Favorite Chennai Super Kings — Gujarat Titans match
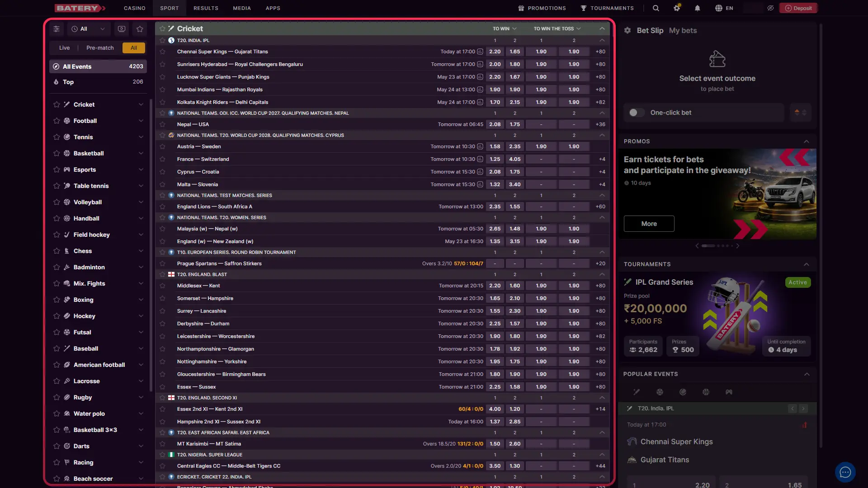 tap(162, 52)
